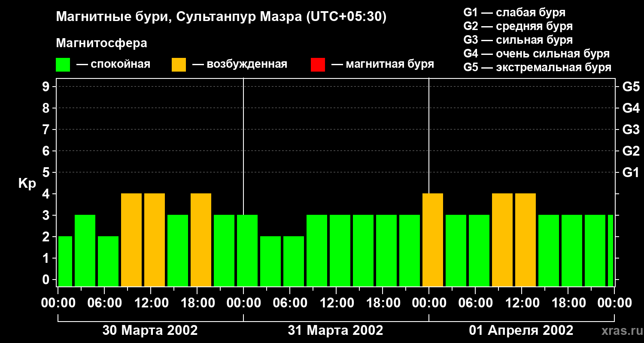Click the orange bar covering 12:00 on 30 Марта
Screen dimensions: 644x343
click(x=155, y=240)
